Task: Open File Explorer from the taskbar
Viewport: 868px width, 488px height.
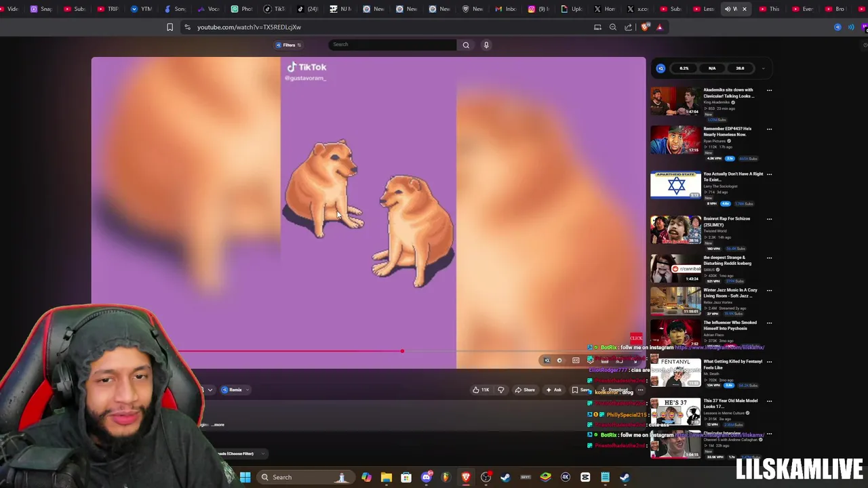Action: point(386,477)
